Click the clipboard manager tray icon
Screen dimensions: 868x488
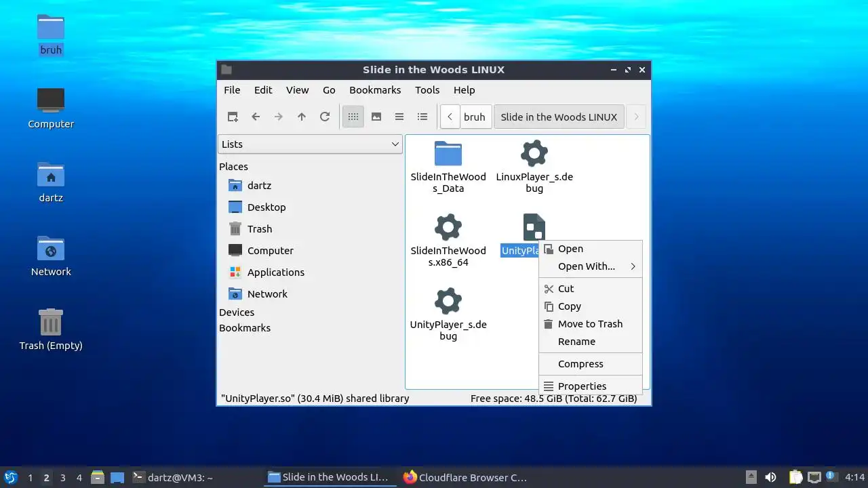pyautogui.click(x=796, y=477)
